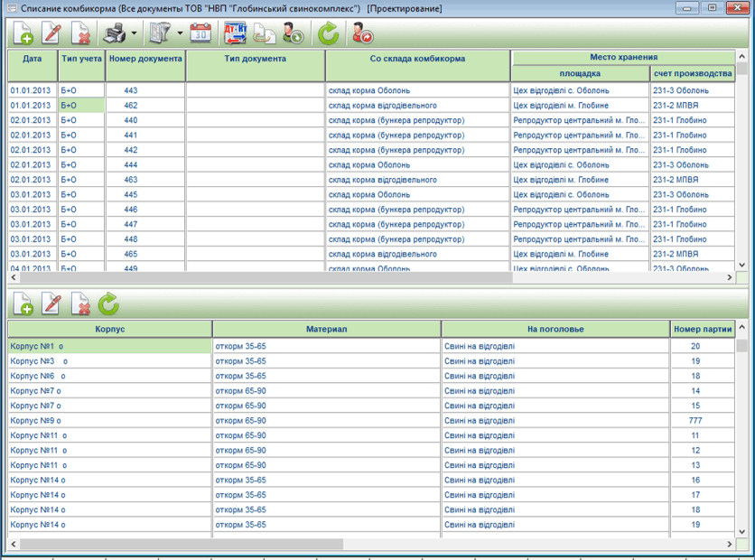
Task: Click the lower table horizontal scrollbar
Action: (x=181, y=545)
